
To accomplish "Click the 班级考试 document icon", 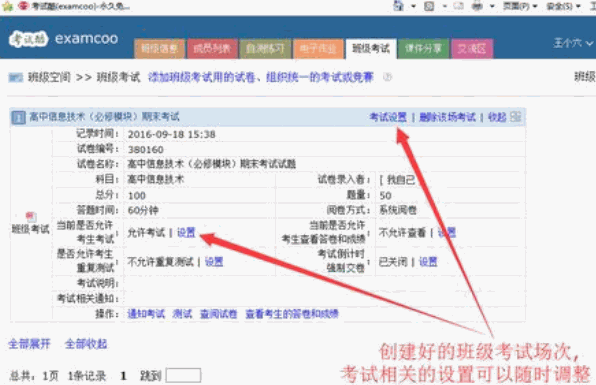I will click(31, 217).
